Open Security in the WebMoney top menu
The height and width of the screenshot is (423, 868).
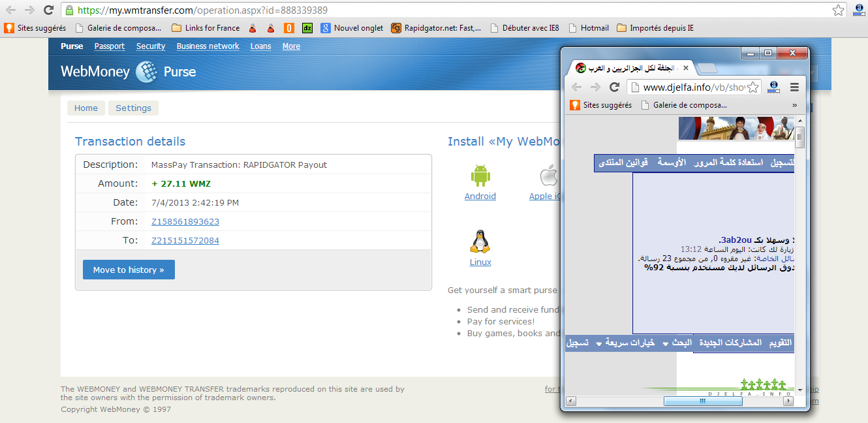pyautogui.click(x=151, y=46)
